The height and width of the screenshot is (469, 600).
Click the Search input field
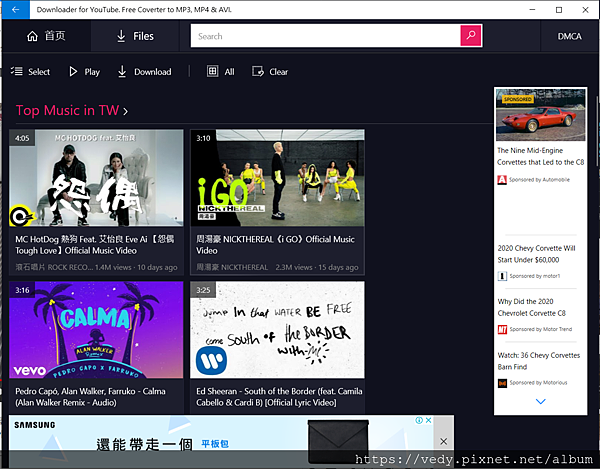[x=325, y=36]
